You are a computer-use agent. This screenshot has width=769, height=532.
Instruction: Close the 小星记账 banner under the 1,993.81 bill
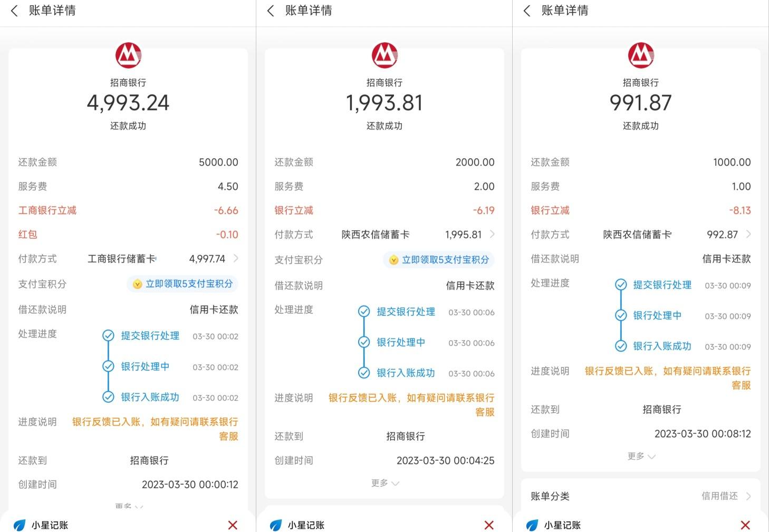(x=489, y=525)
